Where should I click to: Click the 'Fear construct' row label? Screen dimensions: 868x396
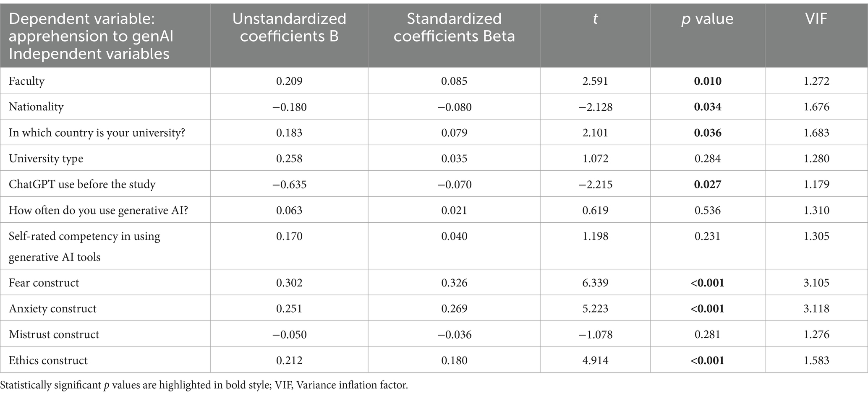pyautogui.click(x=44, y=283)
